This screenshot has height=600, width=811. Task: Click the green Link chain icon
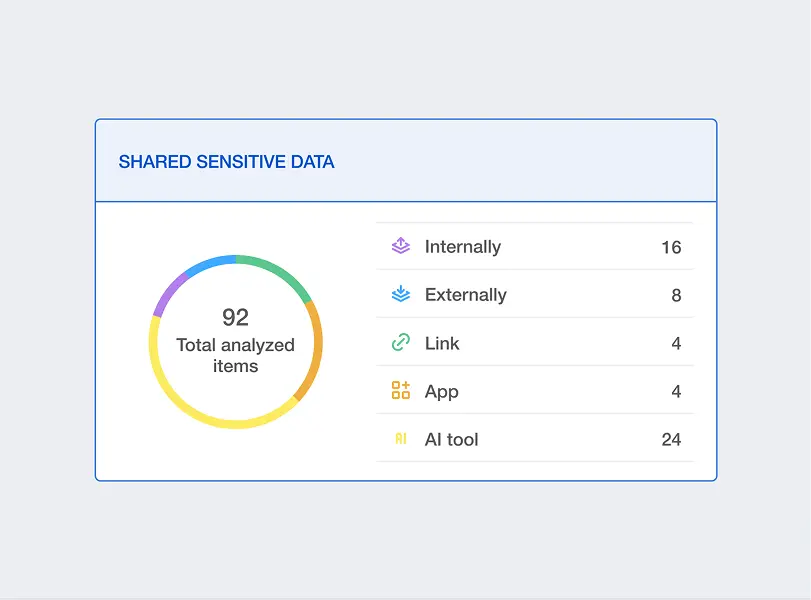[401, 342]
